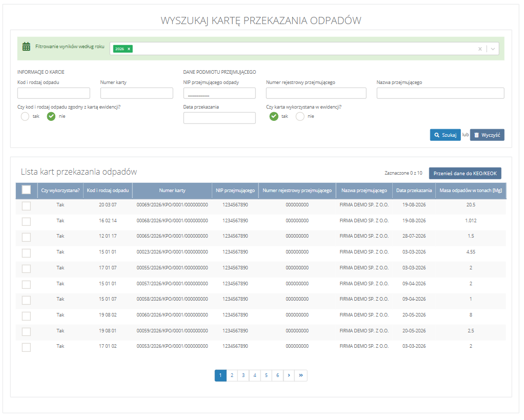Sort by Data przekazania column header
This screenshot has height=420, width=524.
tap(414, 191)
